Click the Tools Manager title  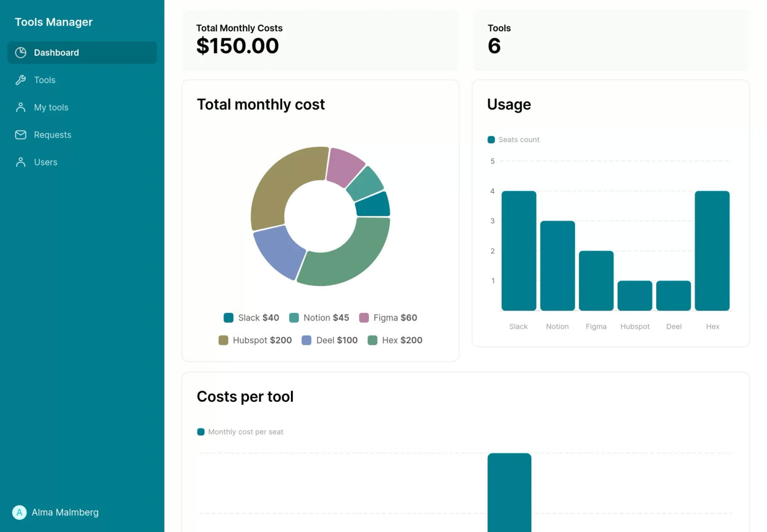(54, 22)
